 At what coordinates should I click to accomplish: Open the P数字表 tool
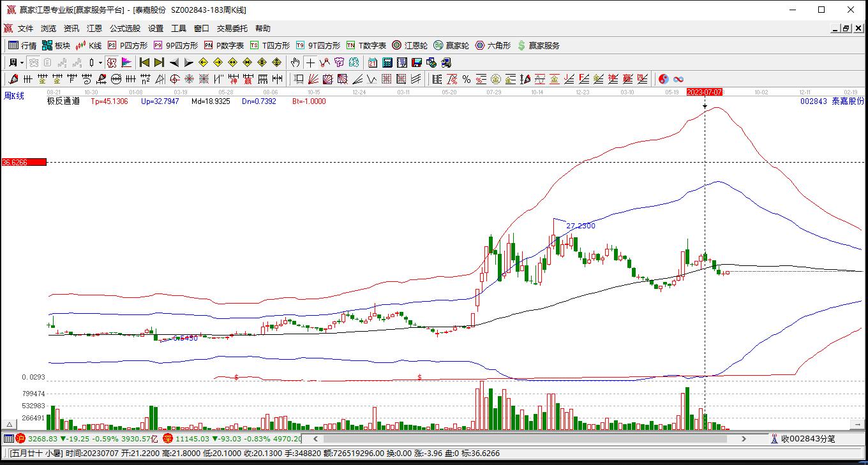click(224, 45)
